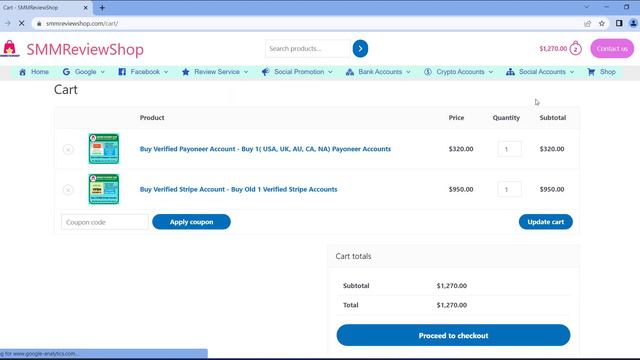Image resolution: width=640 pixels, height=360 pixels.
Task: Open the browser side panel icon
Action: [x=619, y=24]
